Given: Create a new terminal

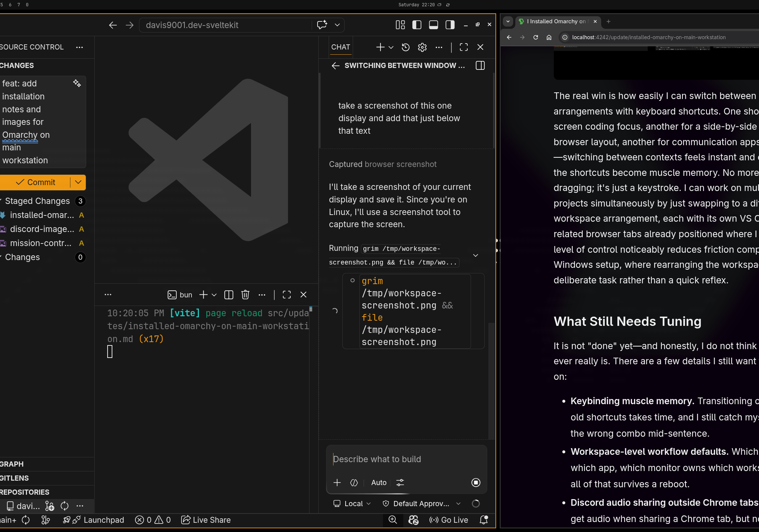Looking at the screenshot, I should pos(203,294).
